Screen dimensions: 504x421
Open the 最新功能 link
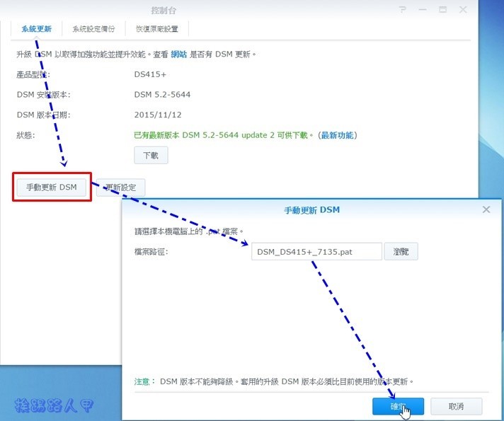point(337,135)
